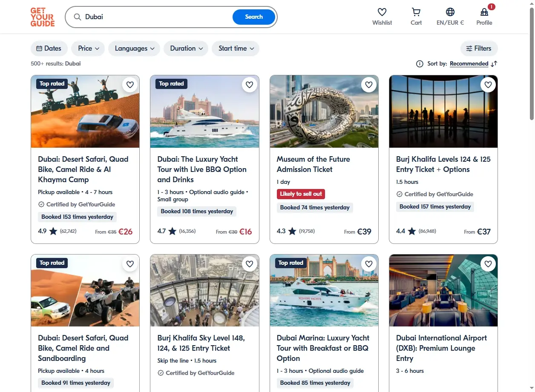Image resolution: width=535 pixels, height=392 pixels.
Task: Open Burj Khalifa Levels 124 & 125 title
Action: click(443, 164)
